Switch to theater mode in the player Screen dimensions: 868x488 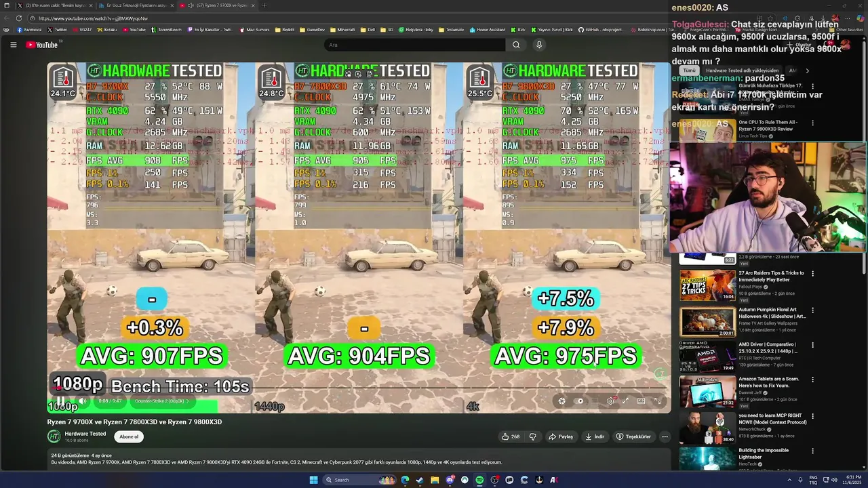641,401
